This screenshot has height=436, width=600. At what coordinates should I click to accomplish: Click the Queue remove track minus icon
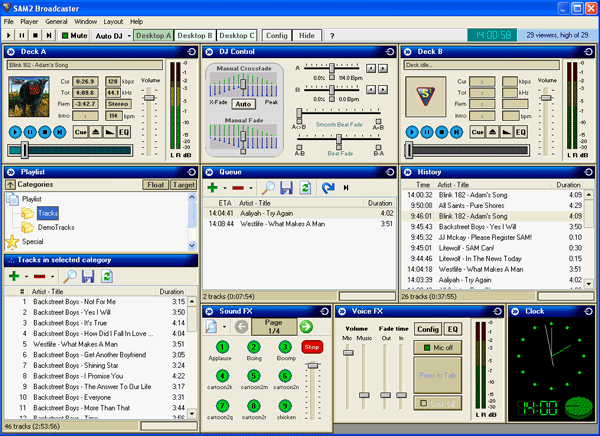(x=238, y=188)
